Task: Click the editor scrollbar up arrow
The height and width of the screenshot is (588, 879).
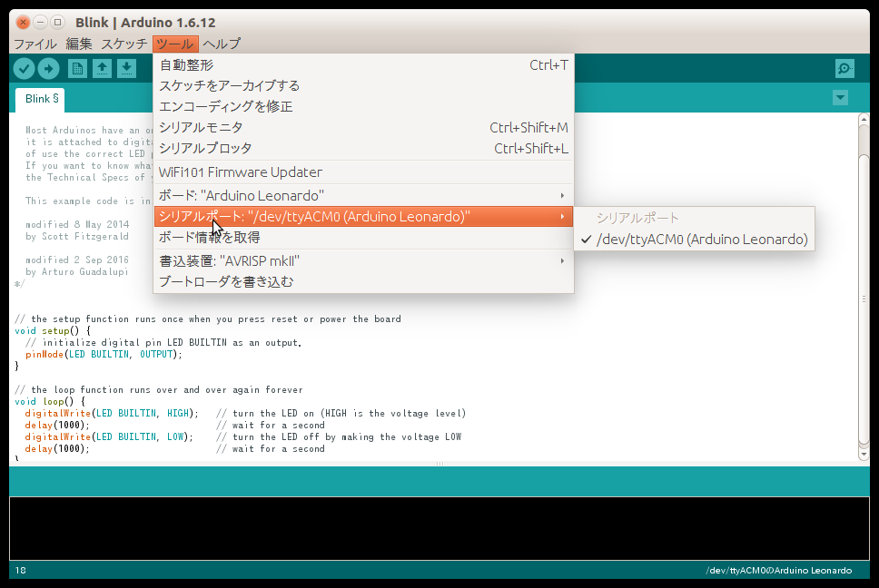Action: click(864, 119)
